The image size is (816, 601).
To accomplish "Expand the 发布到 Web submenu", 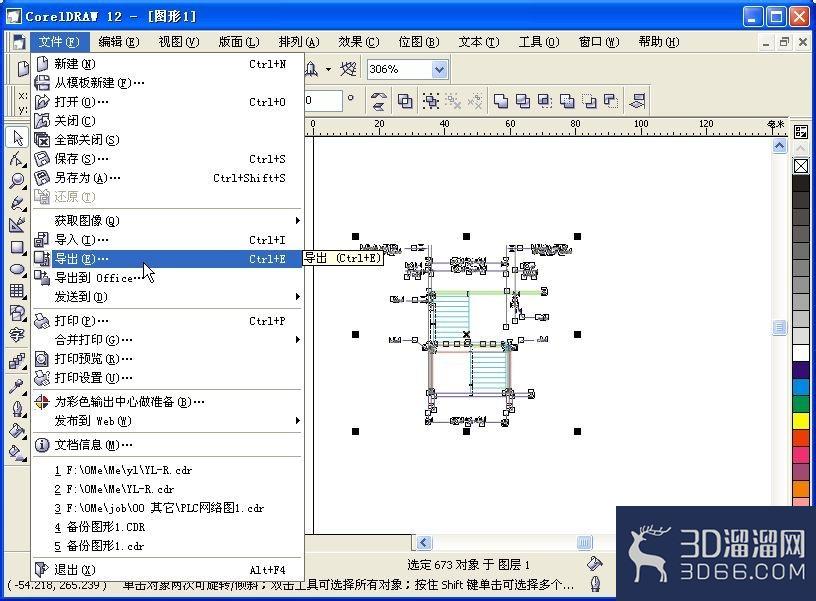I will (x=168, y=420).
